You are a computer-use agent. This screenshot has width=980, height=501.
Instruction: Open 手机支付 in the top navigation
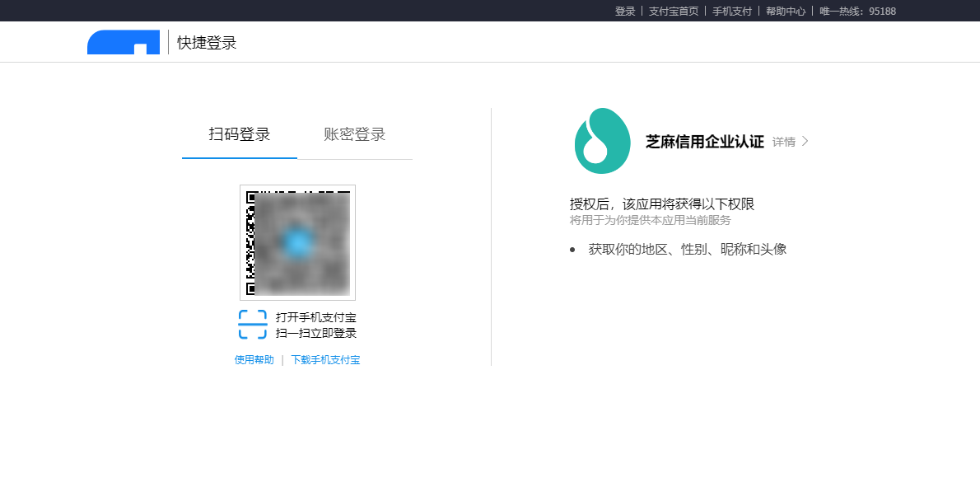click(731, 11)
